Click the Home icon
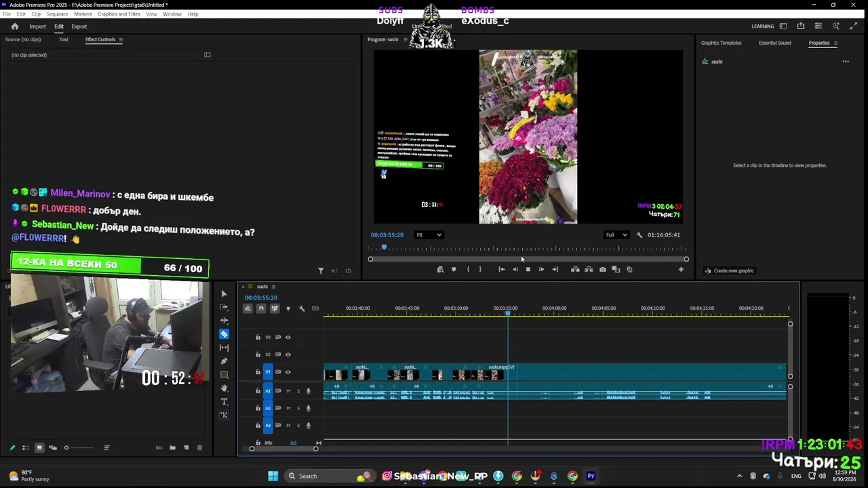 [x=15, y=26]
